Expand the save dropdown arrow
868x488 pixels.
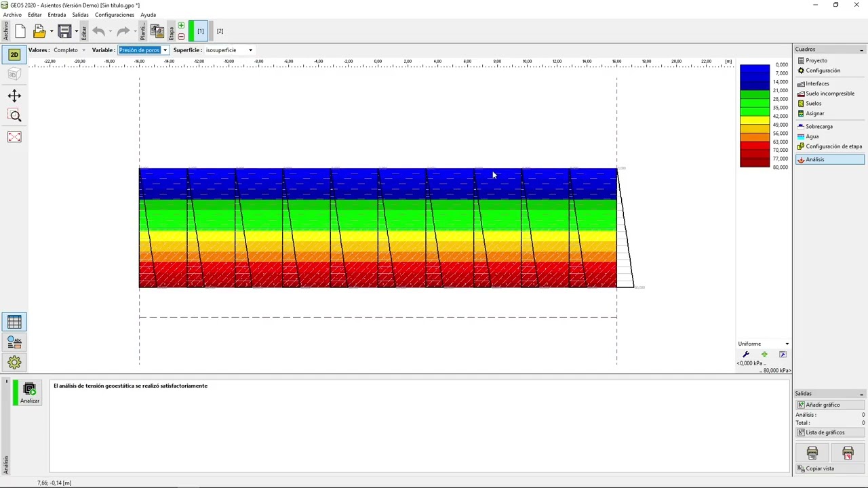pos(76,31)
